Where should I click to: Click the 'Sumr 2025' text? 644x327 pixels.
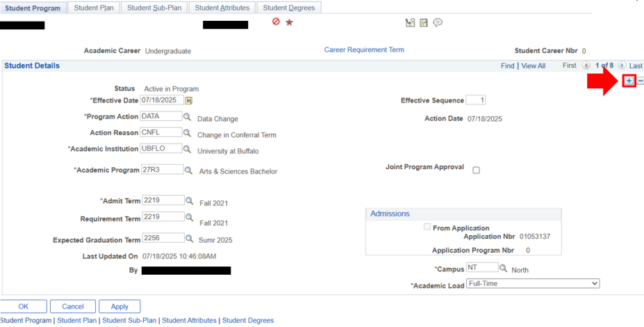(215, 240)
